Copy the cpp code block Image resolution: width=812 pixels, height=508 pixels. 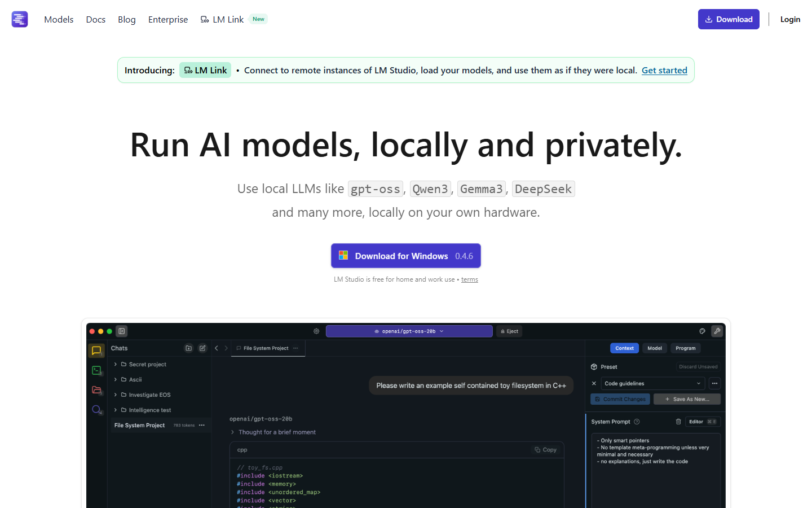tap(546, 450)
